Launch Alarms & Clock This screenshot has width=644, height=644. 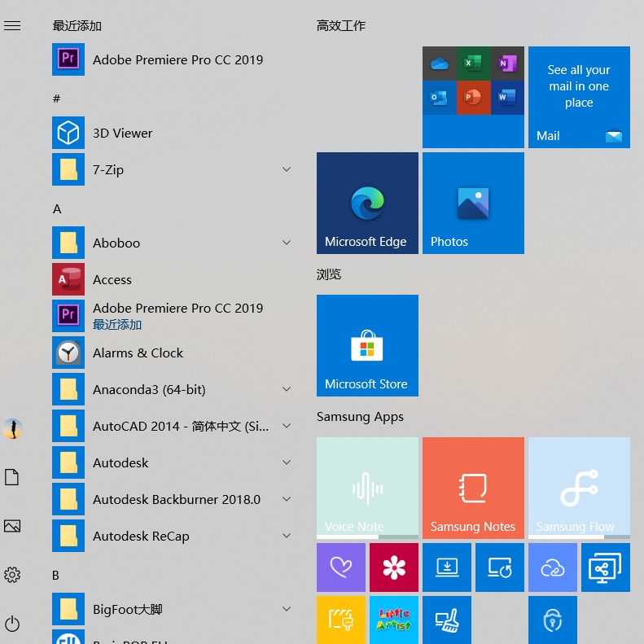point(173,353)
